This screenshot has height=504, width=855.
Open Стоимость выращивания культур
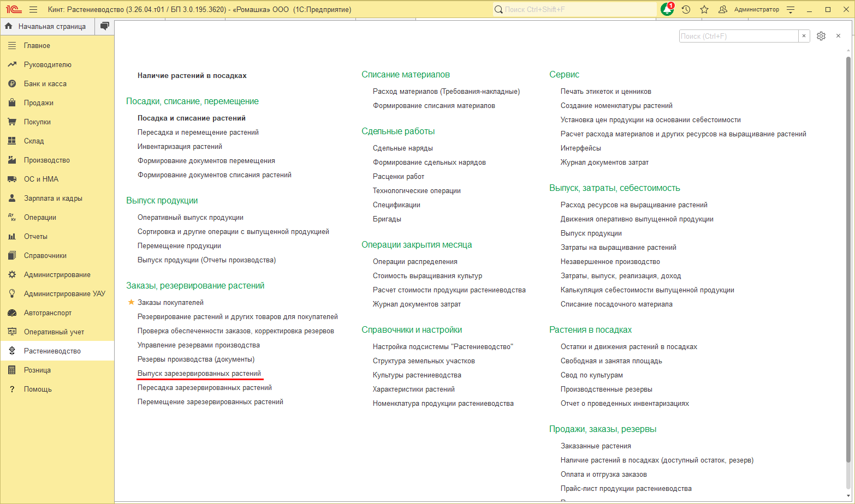coord(428,276)
